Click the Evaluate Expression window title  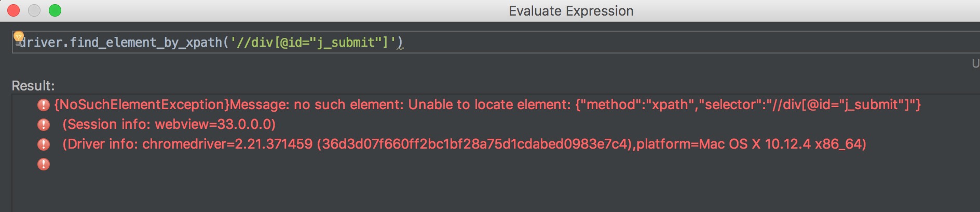[x=571, y=11]
